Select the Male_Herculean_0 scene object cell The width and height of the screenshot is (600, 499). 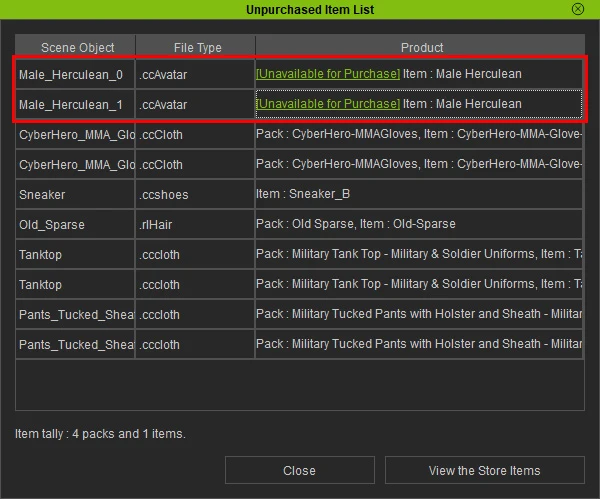pos(71,74)
